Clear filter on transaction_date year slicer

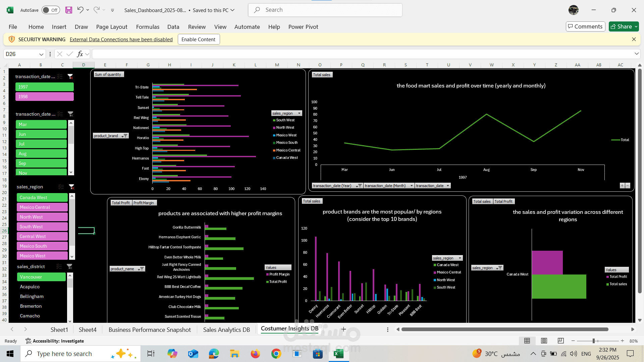(x=70, y=76)
